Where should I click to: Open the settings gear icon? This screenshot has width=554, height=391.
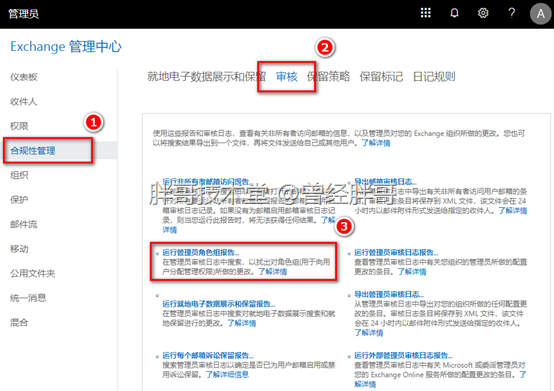click(x=483, y=13)
